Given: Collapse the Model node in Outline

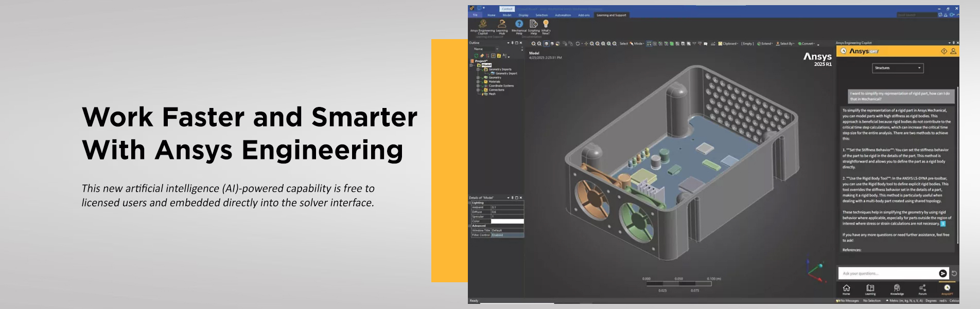Looking at the screenshot, I should coord(471,65).
